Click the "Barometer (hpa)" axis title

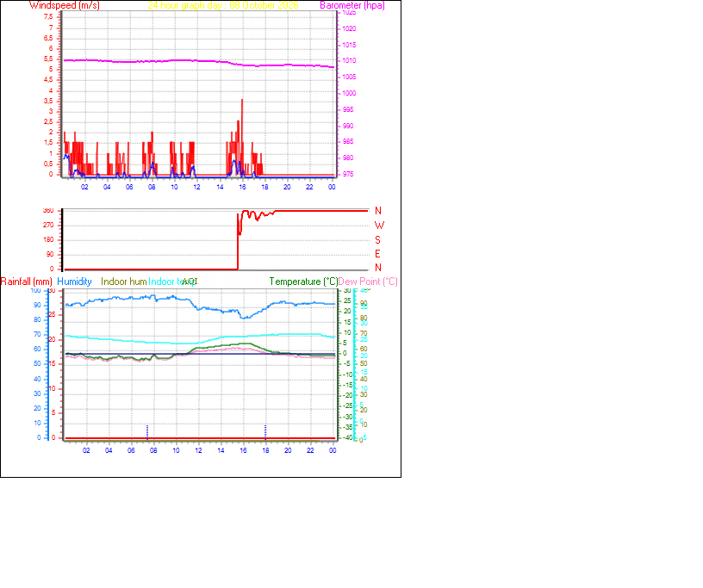point(352,5)
